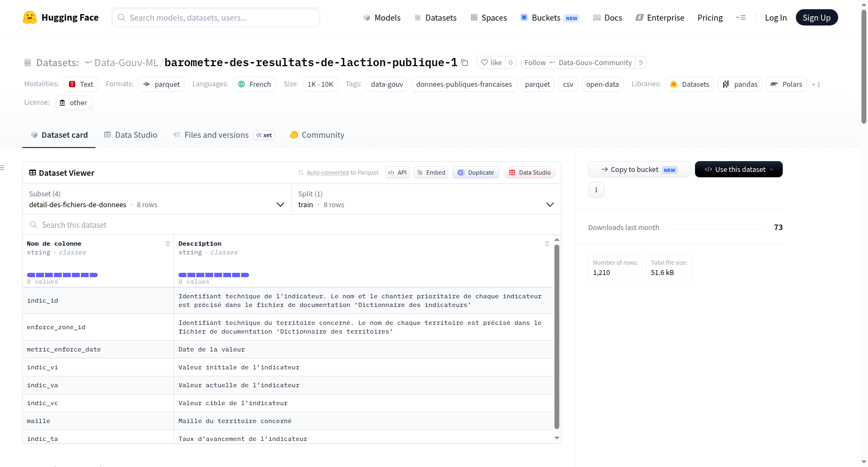Go to Spaces in top navigation

(489, 17)
